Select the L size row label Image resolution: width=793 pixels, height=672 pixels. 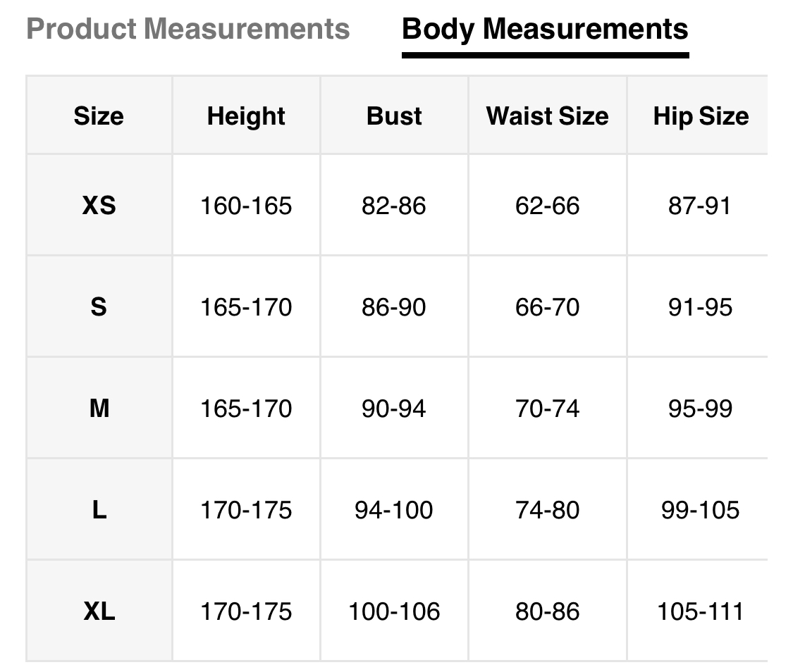(99, 510)
